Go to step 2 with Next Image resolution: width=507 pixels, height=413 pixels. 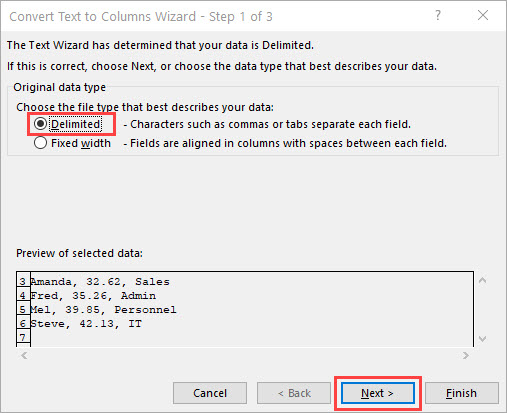[x=378, y=393]
